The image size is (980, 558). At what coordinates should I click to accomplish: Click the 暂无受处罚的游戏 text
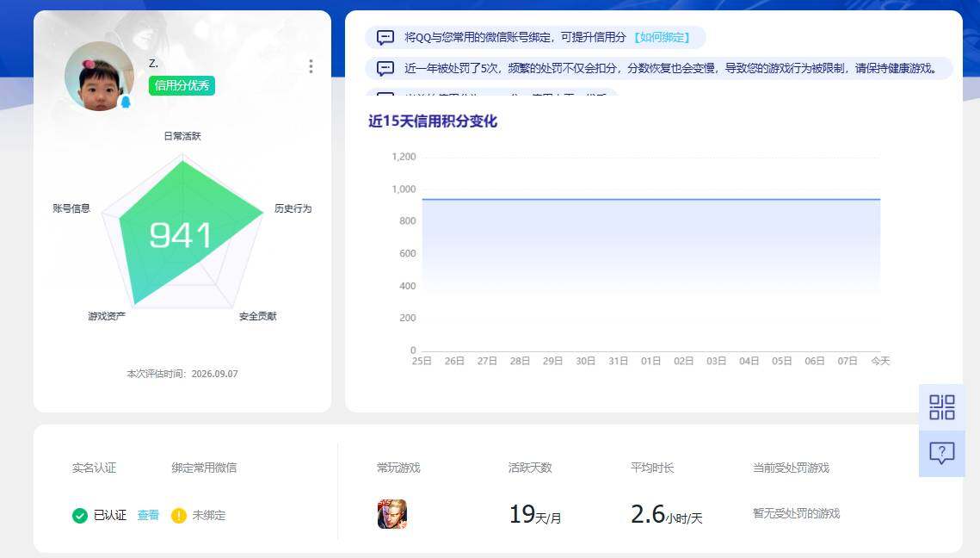[x=796, y=513]
